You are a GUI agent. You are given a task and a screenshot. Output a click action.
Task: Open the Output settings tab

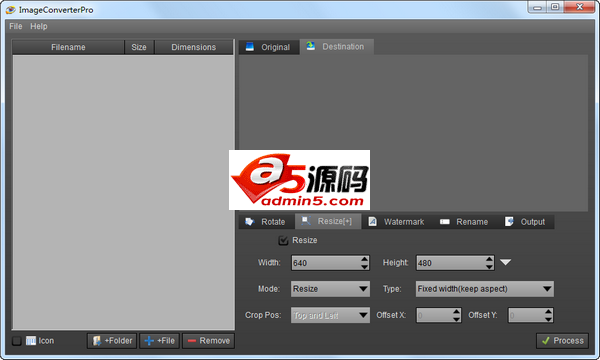click(526, 222)
